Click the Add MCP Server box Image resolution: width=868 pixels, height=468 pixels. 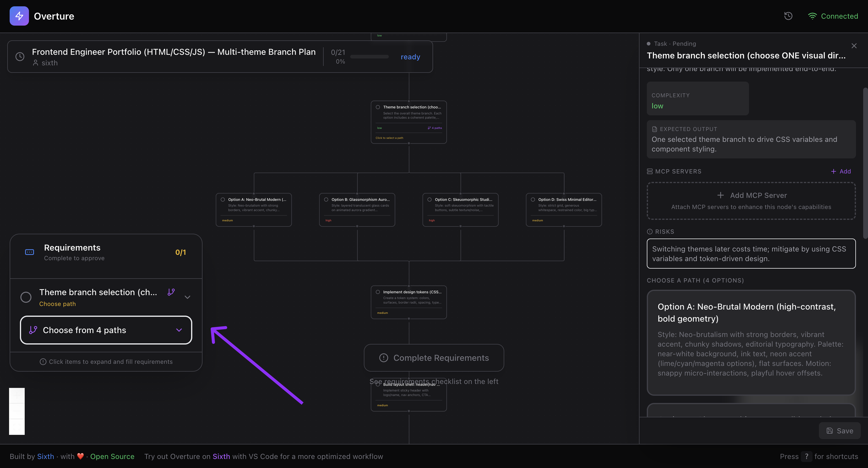751,201
